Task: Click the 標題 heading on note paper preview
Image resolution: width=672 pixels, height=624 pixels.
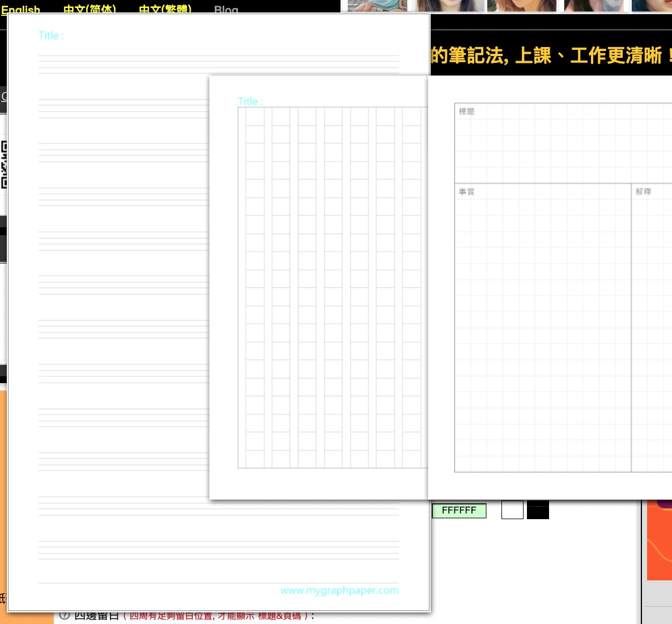Action: (x=466, y=112)
